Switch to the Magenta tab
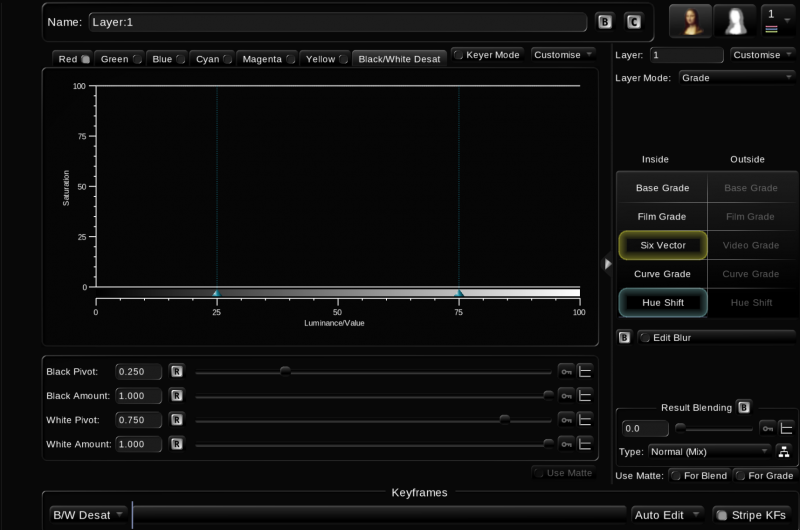Image resolution: width=800 pixels, height=530 pixels. [x=268, y=59]
